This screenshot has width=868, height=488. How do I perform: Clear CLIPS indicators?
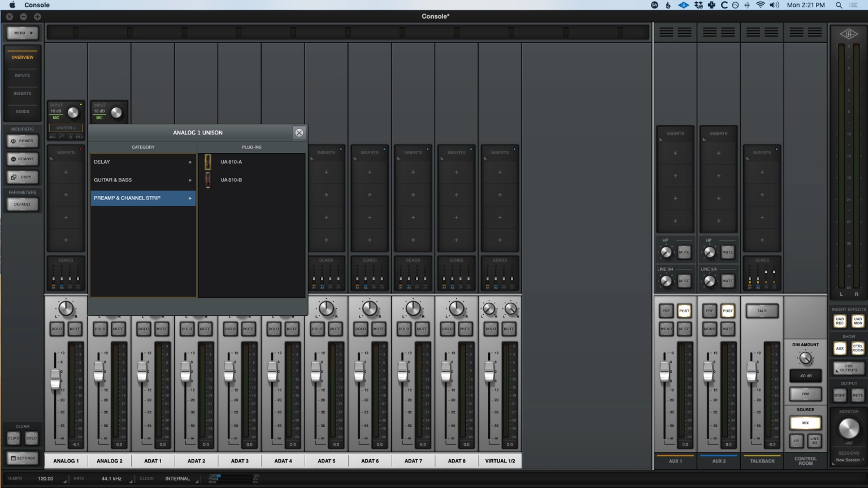(x=14, y=438)
